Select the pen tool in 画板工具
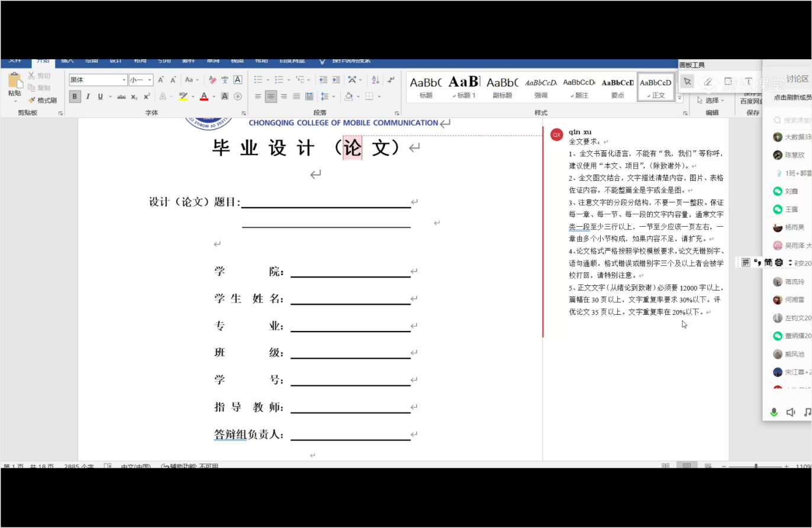Viewport: 812px width, 528px height. coord(708,82)
